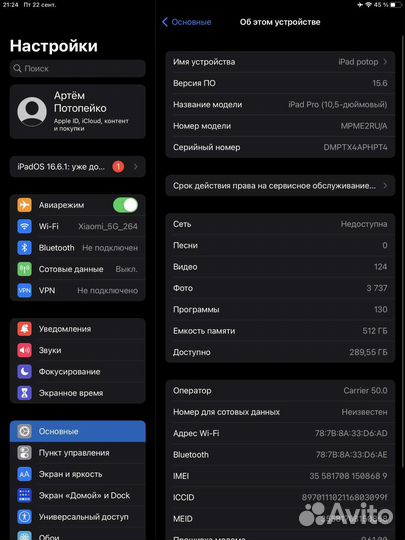Open Экран «Домой» и Dock grid icon
This screenshot has width=405, height=540.
(x=24, y=496)
